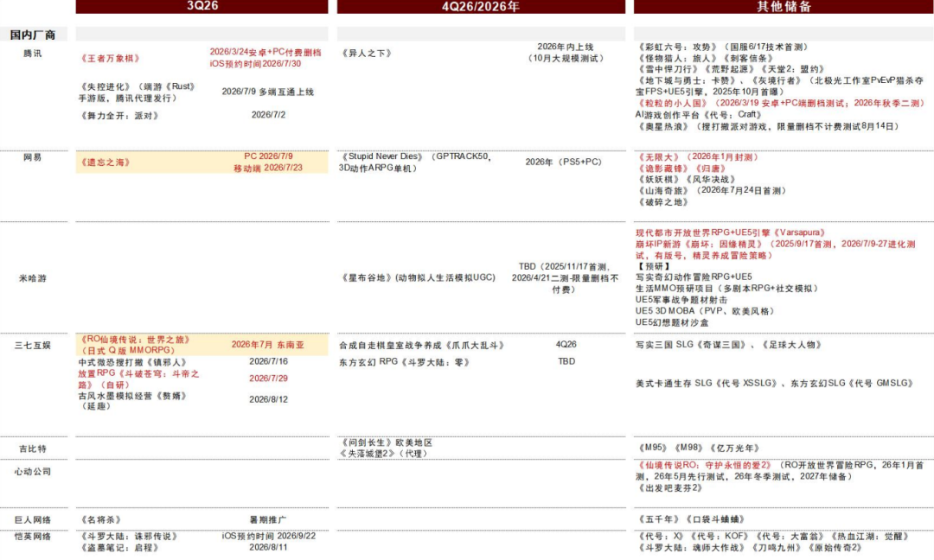The image size is (934, 560).
Task: Click the "3Q26" column header
Action: point(202,6)
